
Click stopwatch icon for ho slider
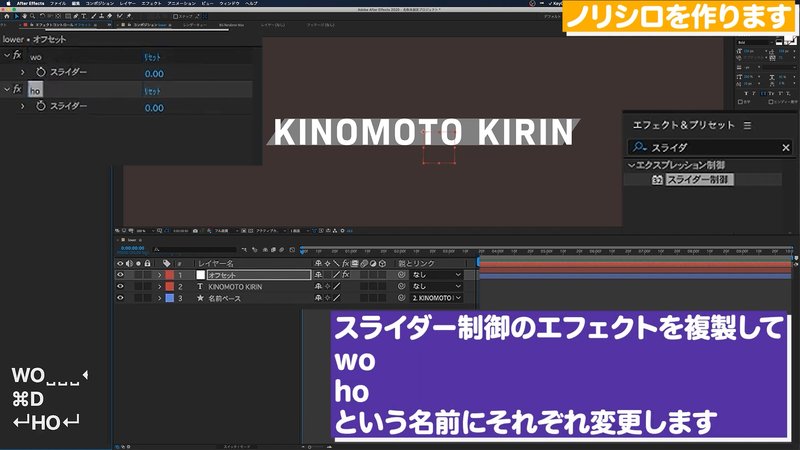point(41,106)
